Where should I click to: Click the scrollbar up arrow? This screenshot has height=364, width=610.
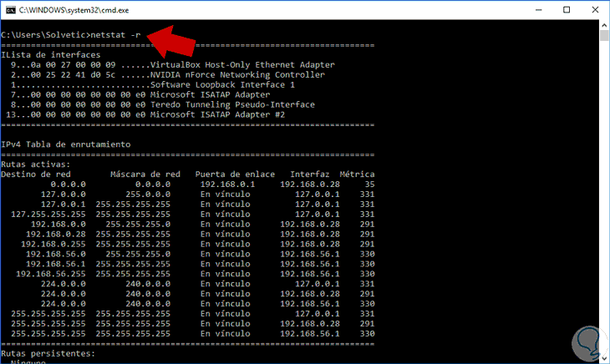point(604,25)
